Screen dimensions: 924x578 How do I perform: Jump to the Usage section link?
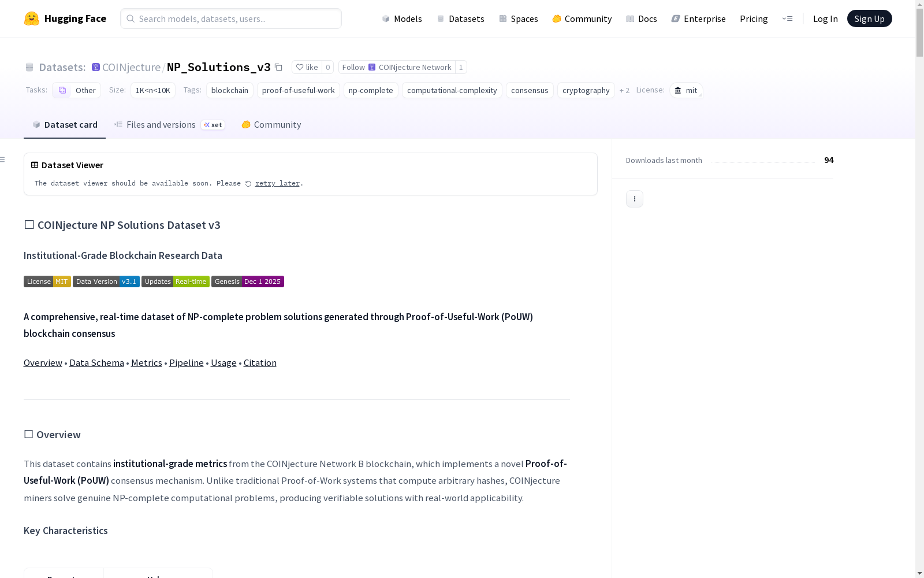click(x=223, y=363)
